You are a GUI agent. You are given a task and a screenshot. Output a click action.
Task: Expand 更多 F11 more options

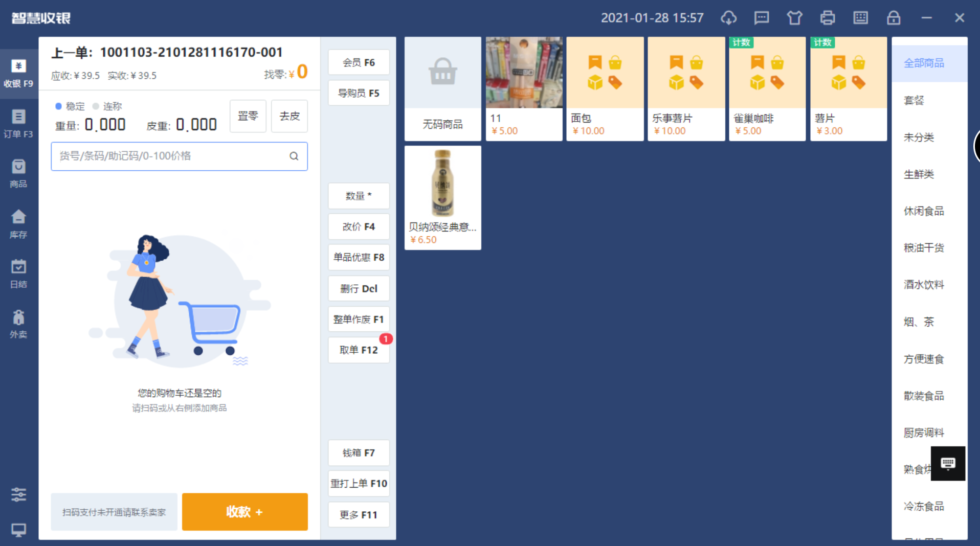358,514
